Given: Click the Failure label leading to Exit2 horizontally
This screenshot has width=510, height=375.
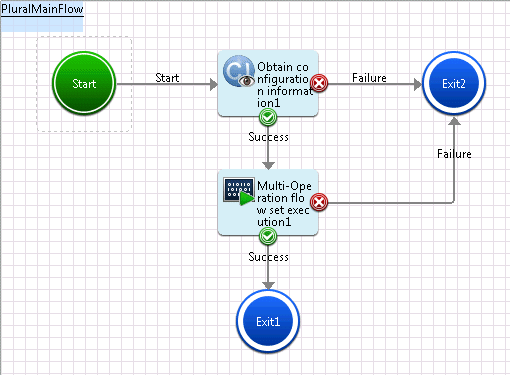Looking at the screenshot, I should click(x=369, y=78).
